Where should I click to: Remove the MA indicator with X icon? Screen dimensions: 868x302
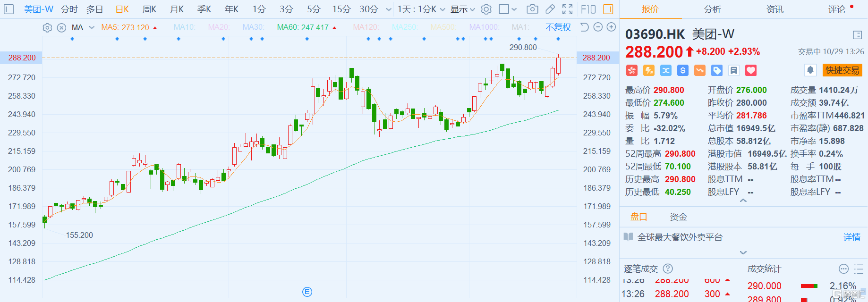61,27
